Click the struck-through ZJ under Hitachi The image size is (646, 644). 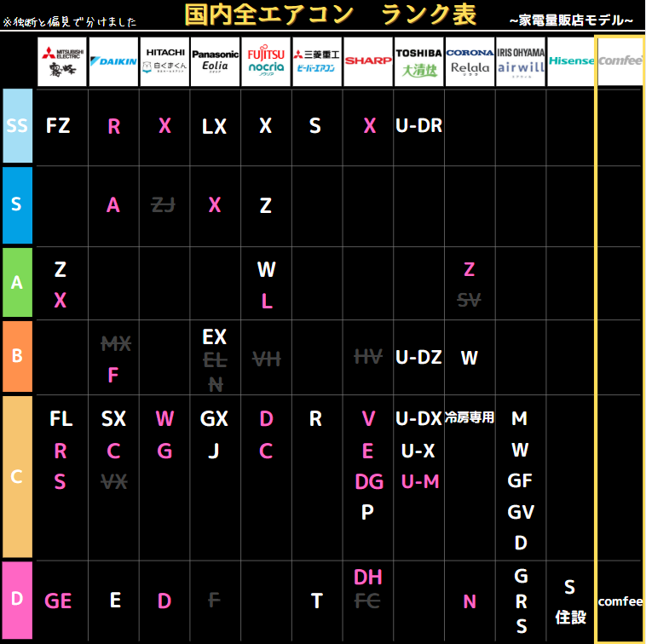[x=163, y=204]
